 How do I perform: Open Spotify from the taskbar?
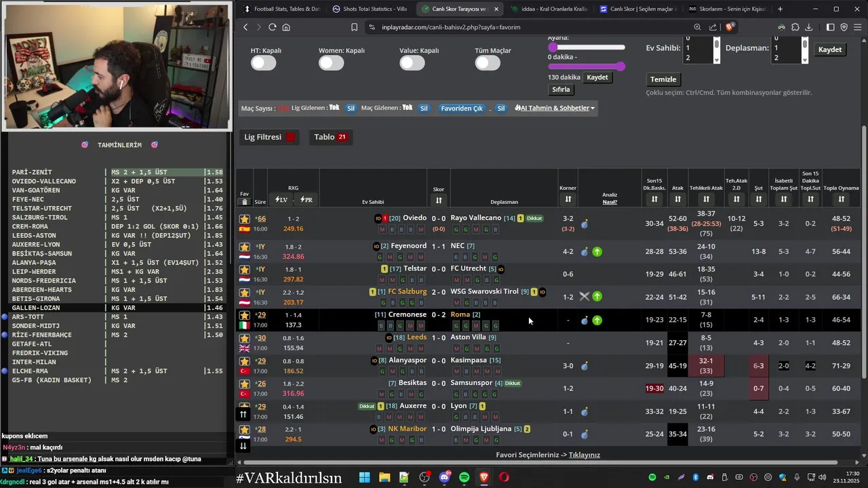tap(464, 477)
